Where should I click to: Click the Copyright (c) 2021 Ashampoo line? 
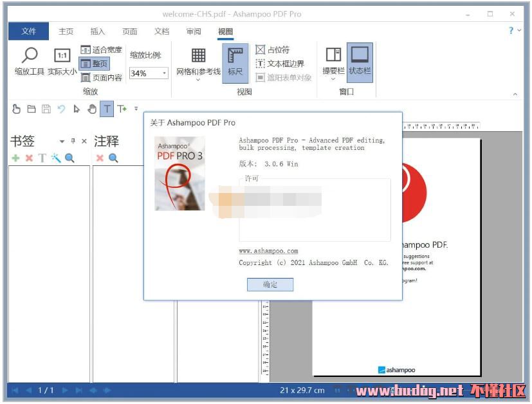coord(313,262)
